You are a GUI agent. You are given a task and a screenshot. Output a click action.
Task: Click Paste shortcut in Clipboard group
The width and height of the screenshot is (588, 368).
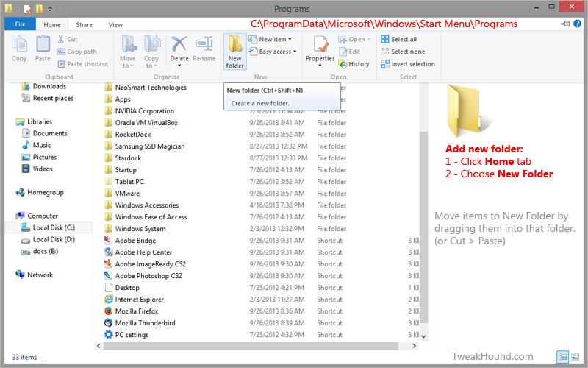tap(83, 64)
